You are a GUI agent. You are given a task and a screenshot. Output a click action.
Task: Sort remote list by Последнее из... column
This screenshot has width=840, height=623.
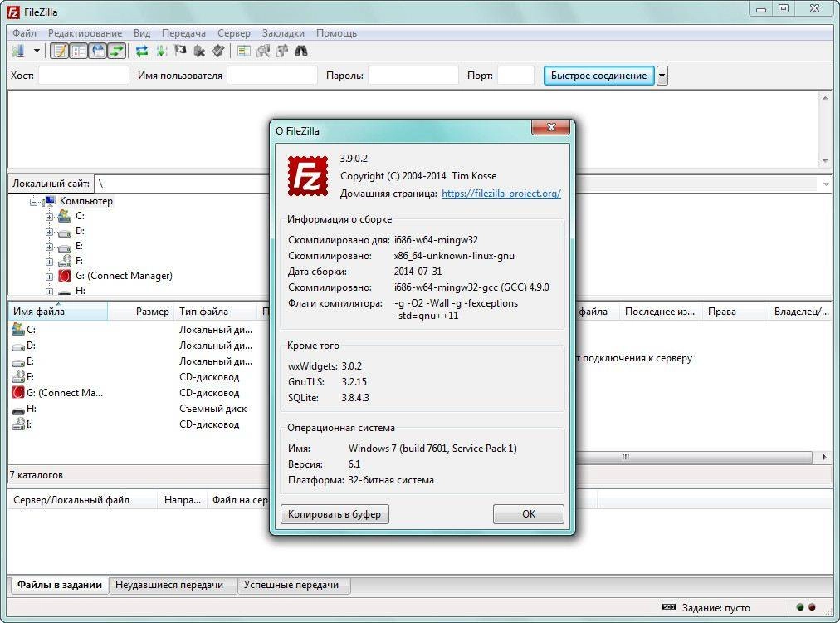[660, 311]
